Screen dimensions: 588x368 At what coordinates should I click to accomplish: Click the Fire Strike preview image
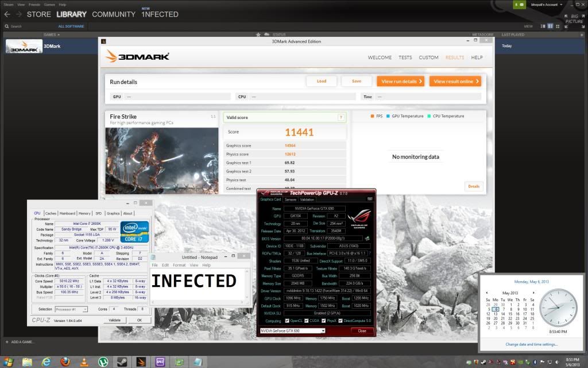pos(162,161)
